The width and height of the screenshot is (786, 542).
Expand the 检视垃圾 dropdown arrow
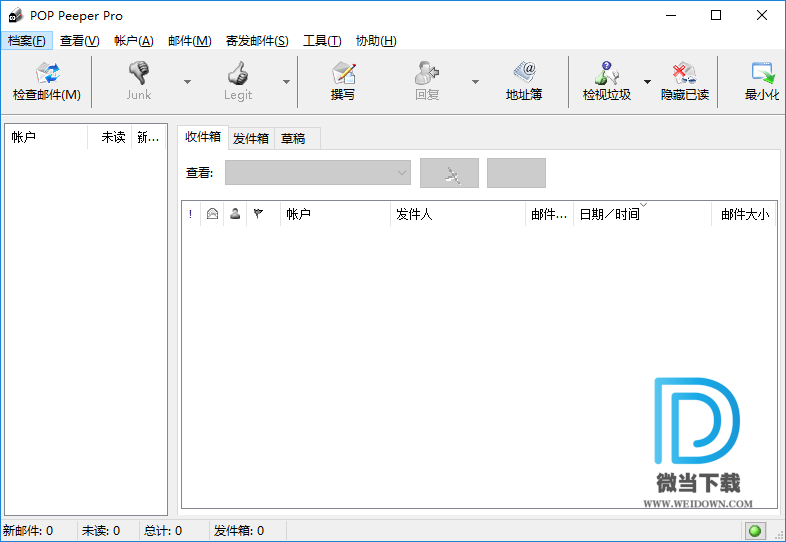(x=647, y=82)
